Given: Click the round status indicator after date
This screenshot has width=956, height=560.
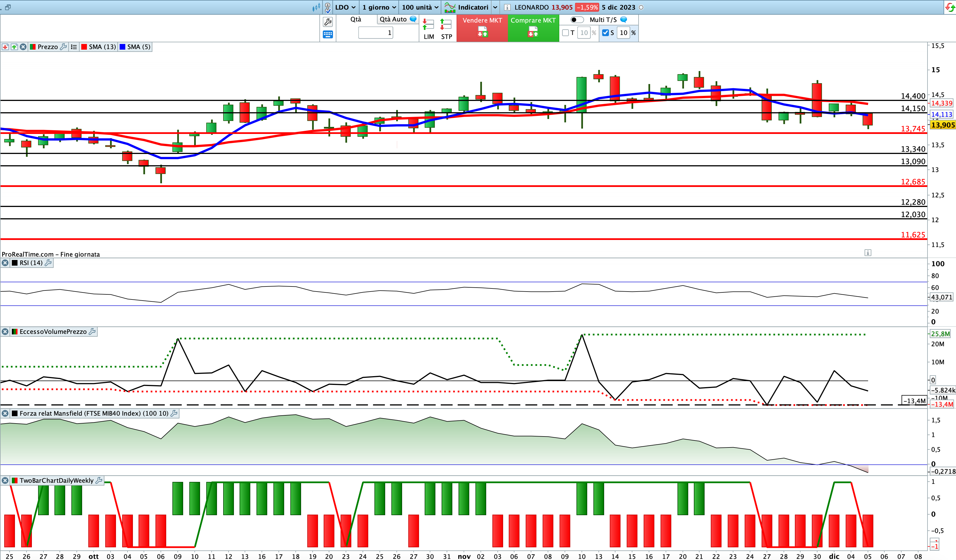Looking at the screenshot, I should point(641,7).
